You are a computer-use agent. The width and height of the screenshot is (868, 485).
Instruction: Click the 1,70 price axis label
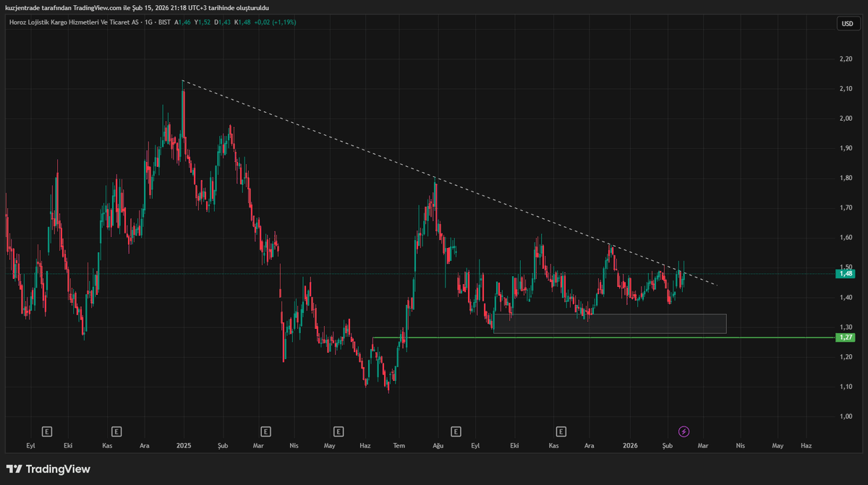point(846,208)
